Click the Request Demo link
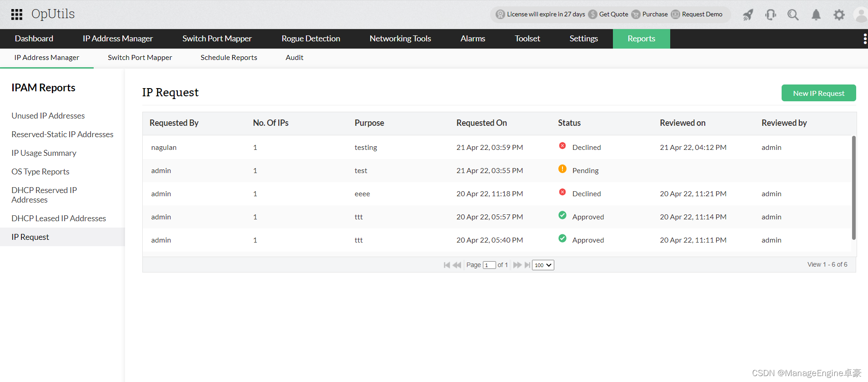 [x=702, y=14]
